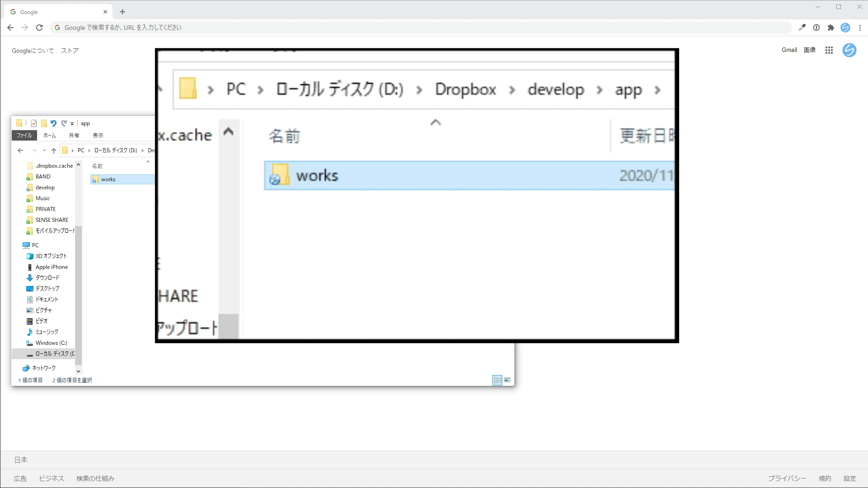Expand the chevron after PC in breadcrumb
The width and height of the screenshot is (868, 488).
pos(89,150)
